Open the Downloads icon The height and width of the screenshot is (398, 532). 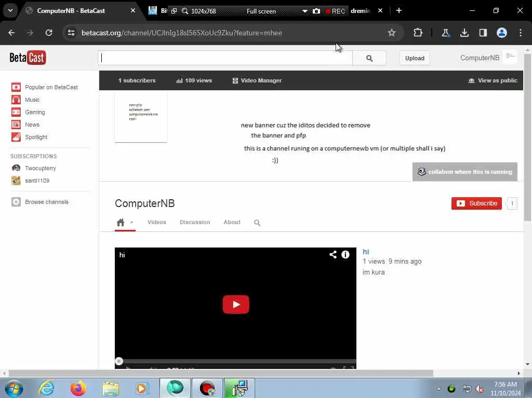pos(464,33)
